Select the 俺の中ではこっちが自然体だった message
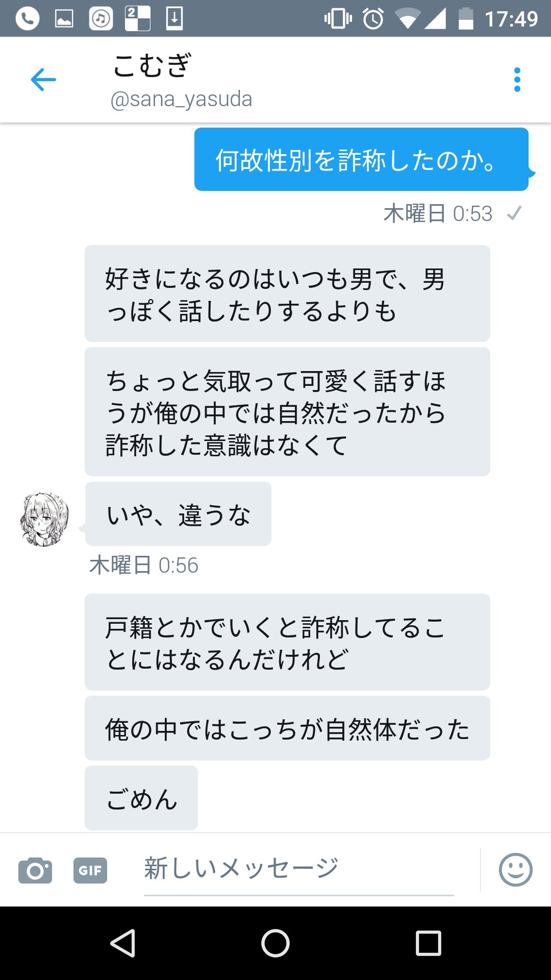 (x=287, y=728)
